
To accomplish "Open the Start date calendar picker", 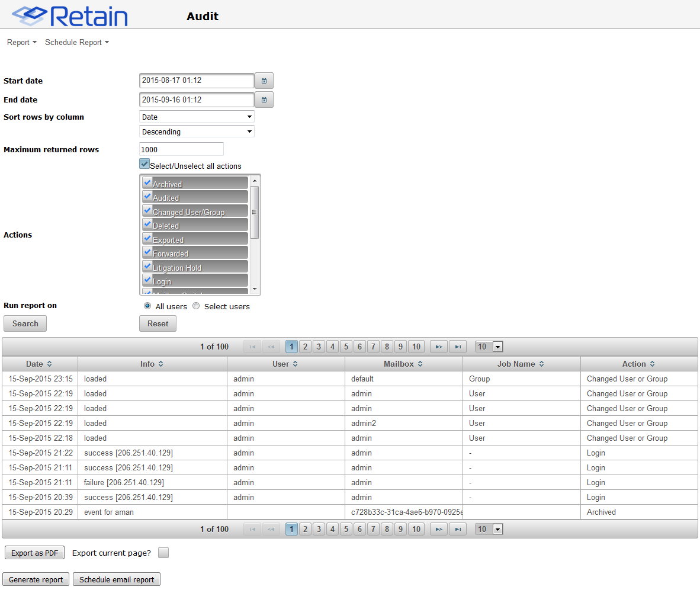I will coord(264,81).
